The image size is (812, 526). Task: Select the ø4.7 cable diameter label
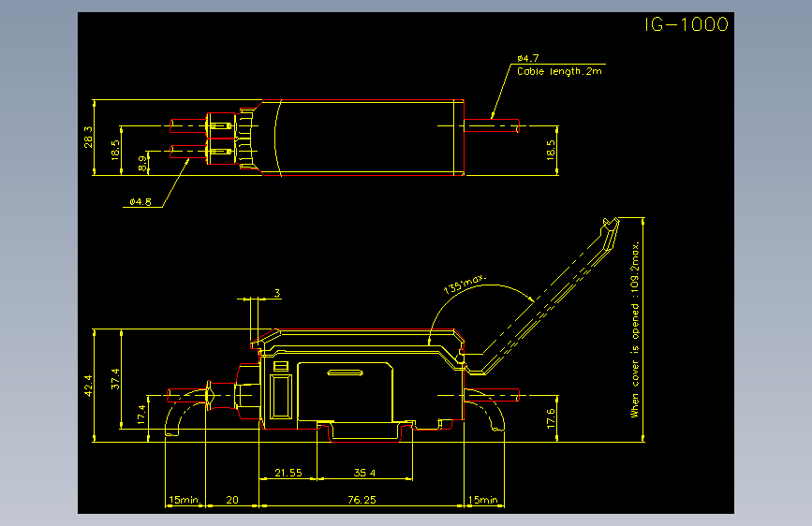coord(527,58)
